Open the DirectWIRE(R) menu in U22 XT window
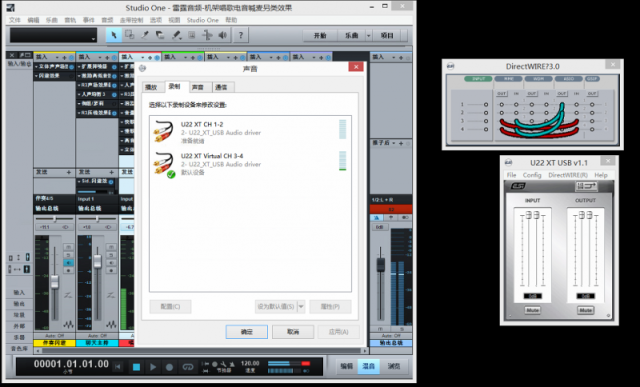The image size is (640, 387). [x=568, y=175]
